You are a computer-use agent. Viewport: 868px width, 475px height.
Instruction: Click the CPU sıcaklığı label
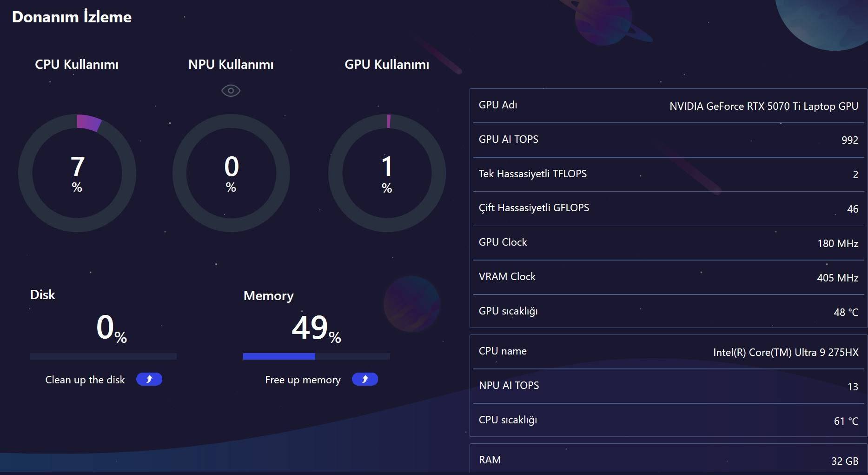click(508, 420)
